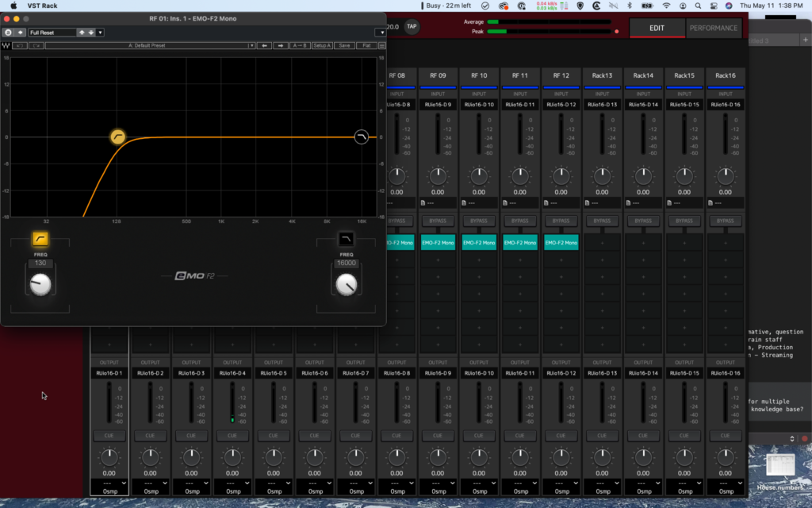Click the empty plugin slot on Rack13
812x508 pixels.
click(x=603, y=243)
